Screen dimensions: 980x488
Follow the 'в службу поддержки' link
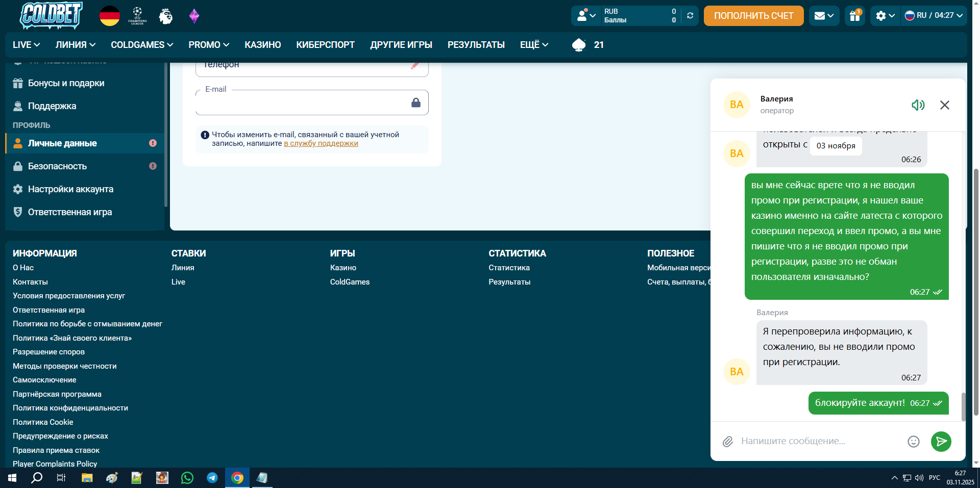point(321,144)
